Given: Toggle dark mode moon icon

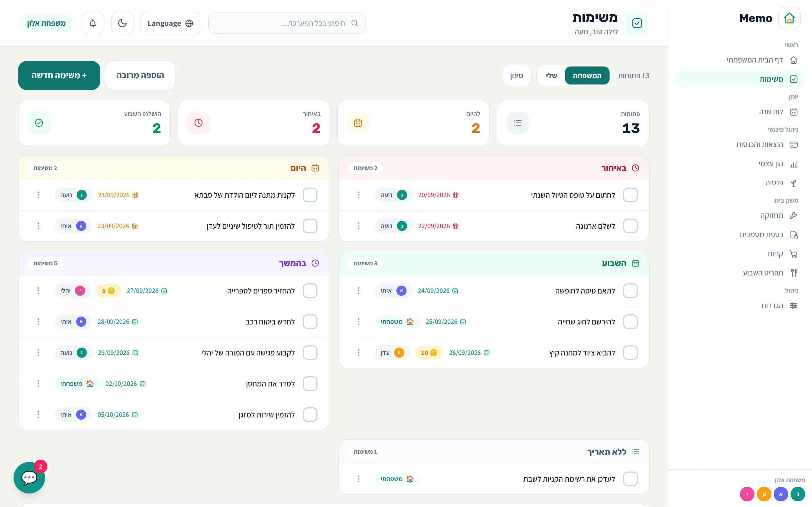Looking at the screenshot, I should 122,23.
